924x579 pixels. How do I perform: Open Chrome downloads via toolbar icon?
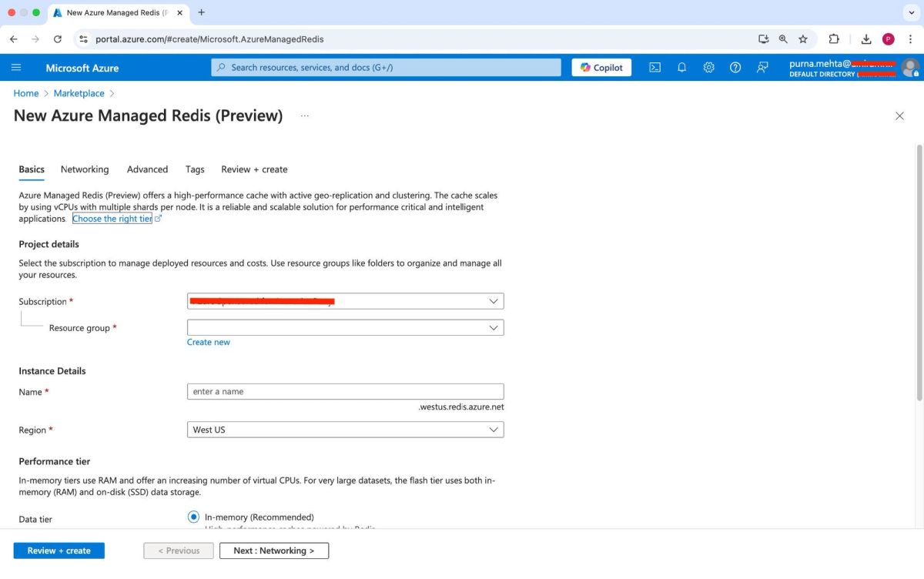tap(865, 38)
